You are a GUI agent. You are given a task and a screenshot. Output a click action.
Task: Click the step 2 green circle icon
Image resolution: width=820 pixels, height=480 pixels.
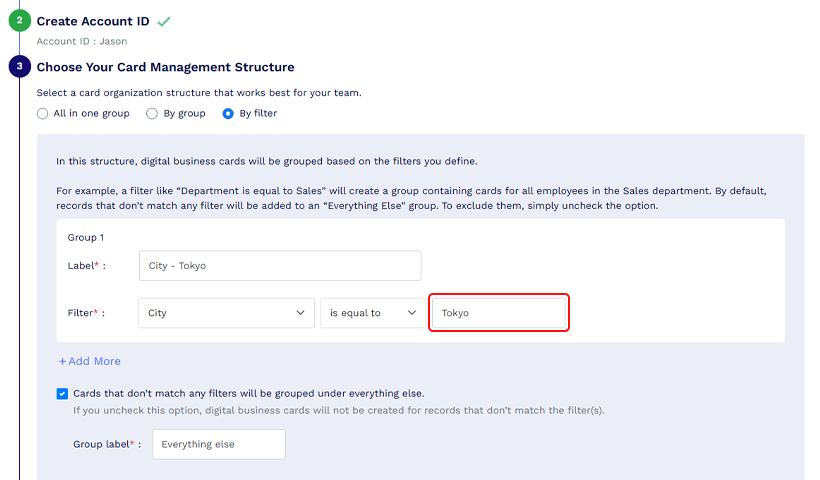pos(19,21)
